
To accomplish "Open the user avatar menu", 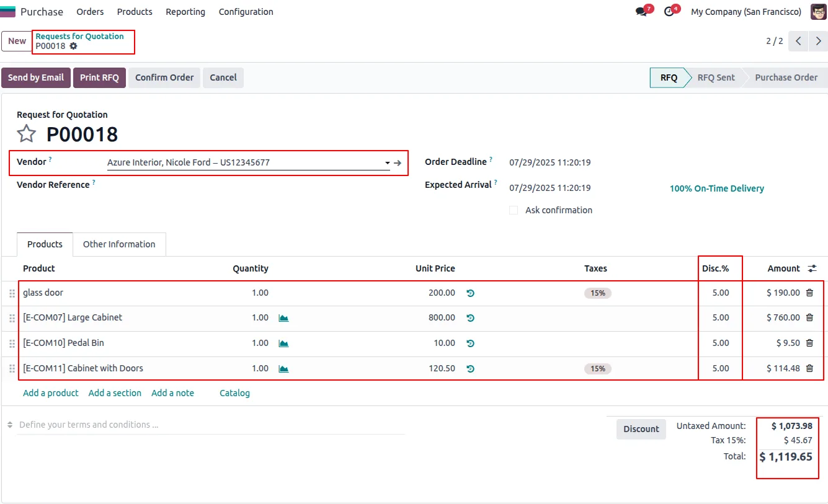I will (x=818, y=12).
